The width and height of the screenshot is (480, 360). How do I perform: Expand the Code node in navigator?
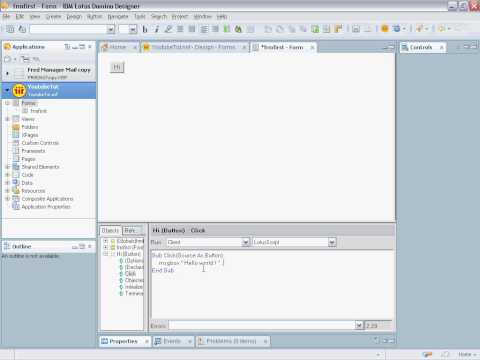(7, 175)
